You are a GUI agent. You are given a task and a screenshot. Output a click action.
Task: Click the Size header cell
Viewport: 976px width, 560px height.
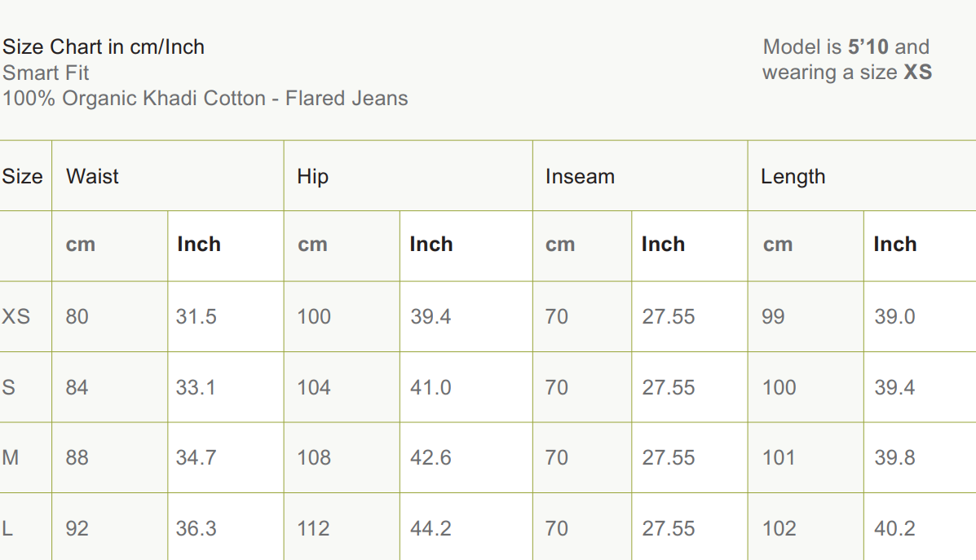pyautogui.click(x=22, y=177)
